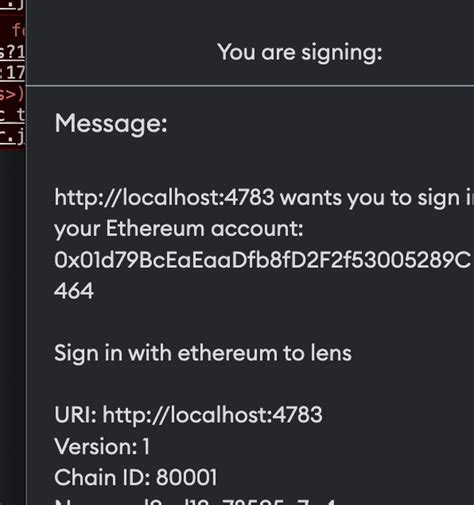The width and height of the screenshot is (474, 505).
Task: Click the localhost:4783 sign-in request line
Action: coord(264,198)
